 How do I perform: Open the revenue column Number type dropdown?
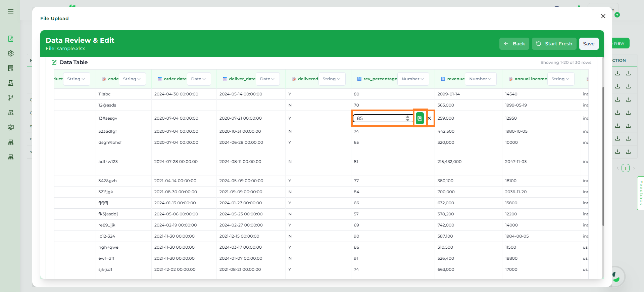click(x=480, y=79)
